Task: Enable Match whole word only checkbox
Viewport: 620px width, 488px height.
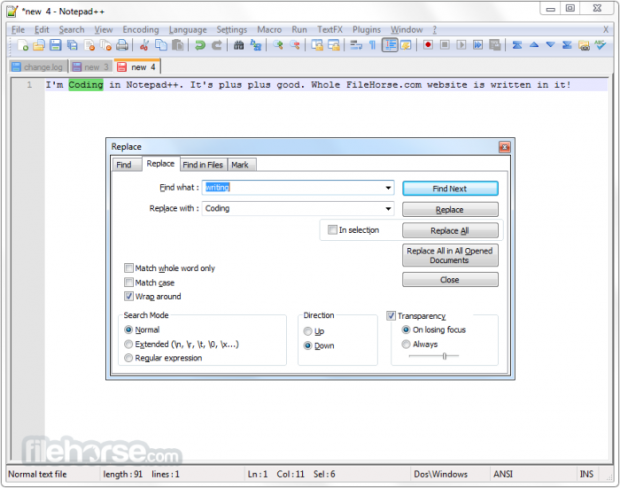Action: (x=129, y=268)
